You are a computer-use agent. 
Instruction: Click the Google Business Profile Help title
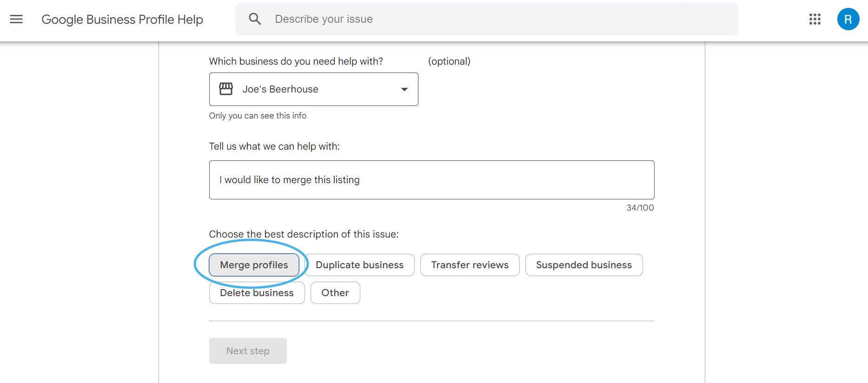pos(122,20)
